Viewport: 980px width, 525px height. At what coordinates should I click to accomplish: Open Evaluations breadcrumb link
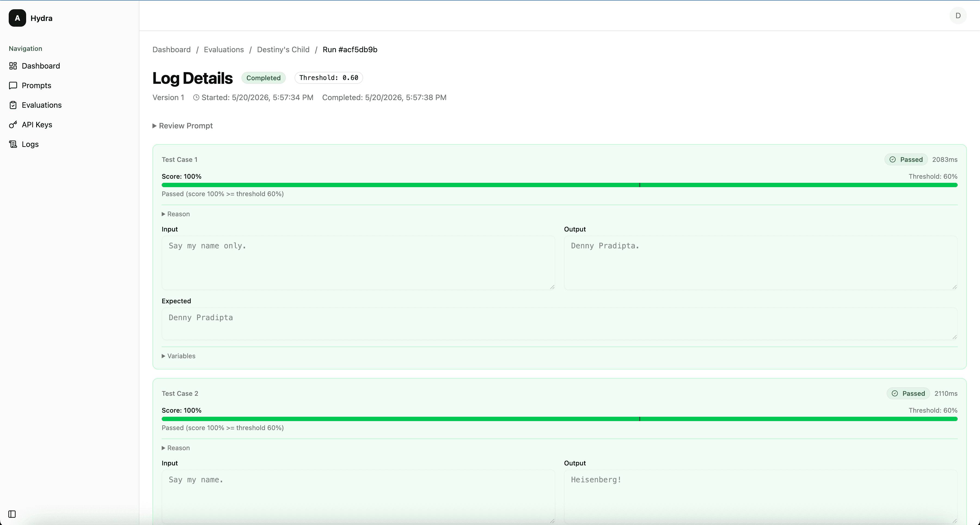point(224,50)
